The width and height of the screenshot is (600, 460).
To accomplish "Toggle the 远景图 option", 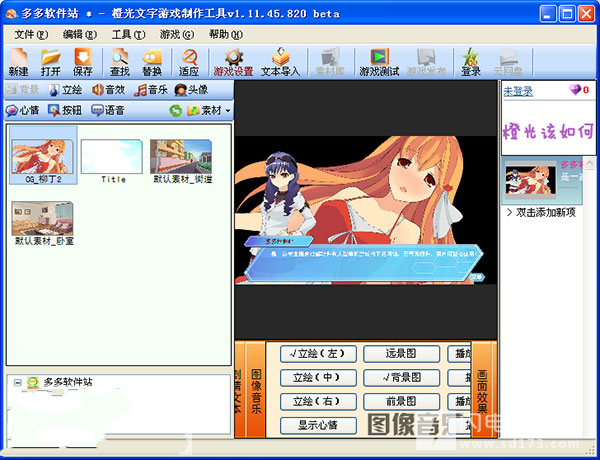I will (401, 354).
